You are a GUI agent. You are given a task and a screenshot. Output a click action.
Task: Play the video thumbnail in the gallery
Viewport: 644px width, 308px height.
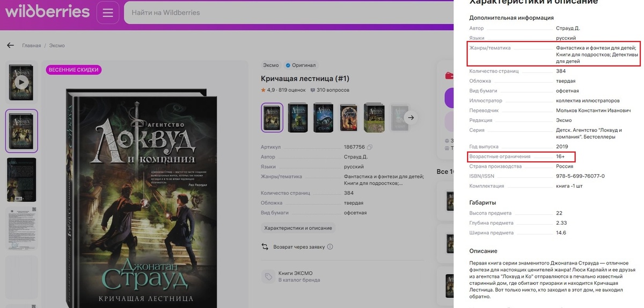point(21,82)
